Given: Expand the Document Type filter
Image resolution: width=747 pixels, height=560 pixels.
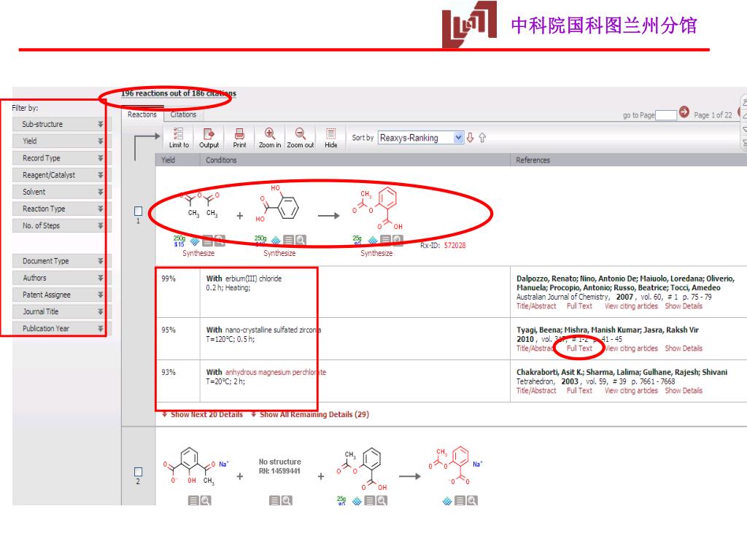Looking at the screenshot, I should 62,261.
